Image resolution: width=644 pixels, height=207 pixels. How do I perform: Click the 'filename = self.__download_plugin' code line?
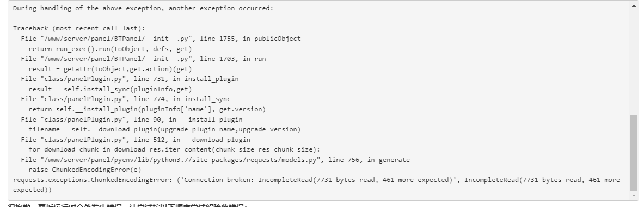[165, 129]
